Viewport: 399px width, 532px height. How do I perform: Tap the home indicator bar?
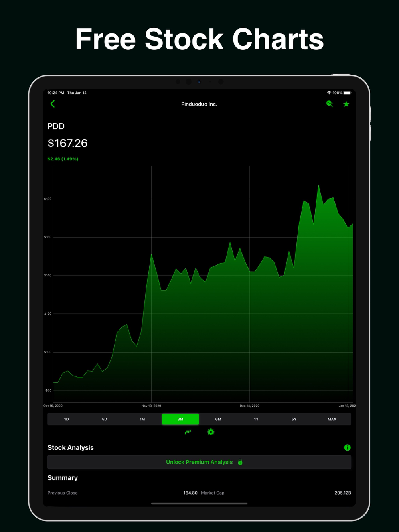click(199, 504)
